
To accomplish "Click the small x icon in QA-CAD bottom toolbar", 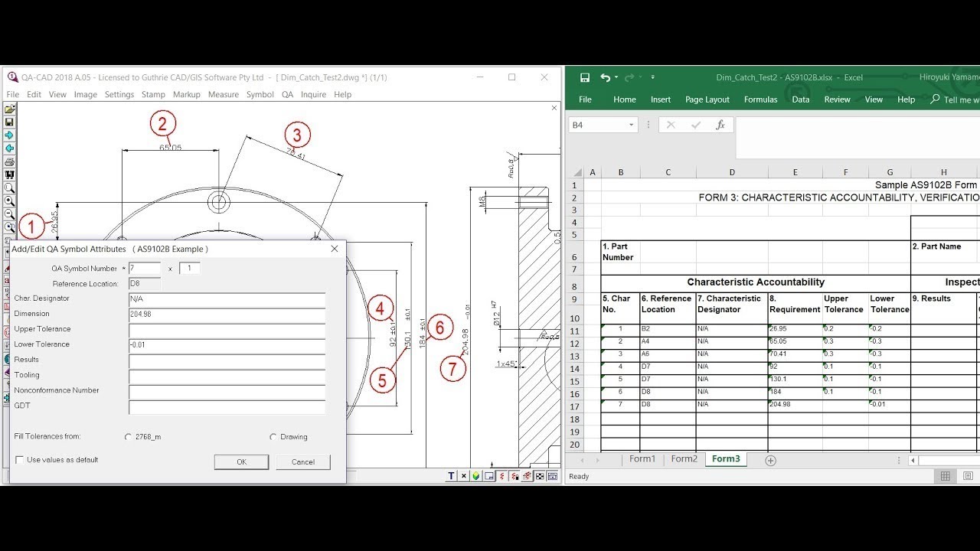I will 464,476.
